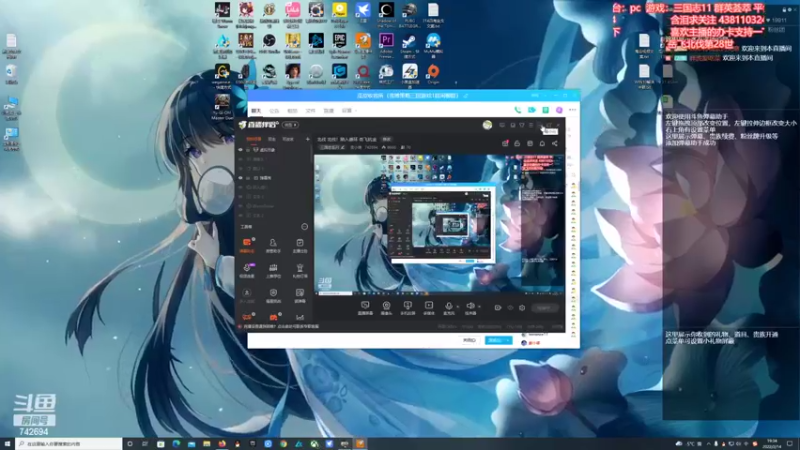This screenshot has width=800, height=450.
Task: Click the record camera icon beside preview eye
Action: [498, 308]
